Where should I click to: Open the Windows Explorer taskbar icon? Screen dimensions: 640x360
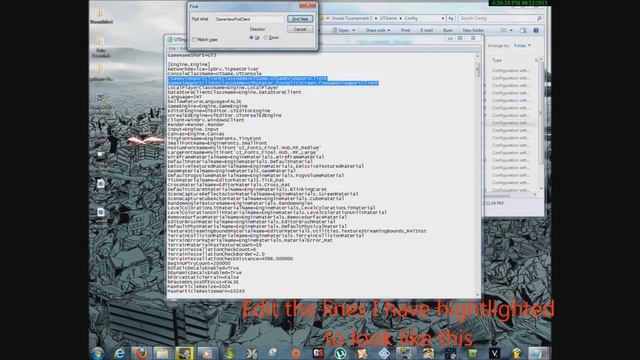[162, 353]
